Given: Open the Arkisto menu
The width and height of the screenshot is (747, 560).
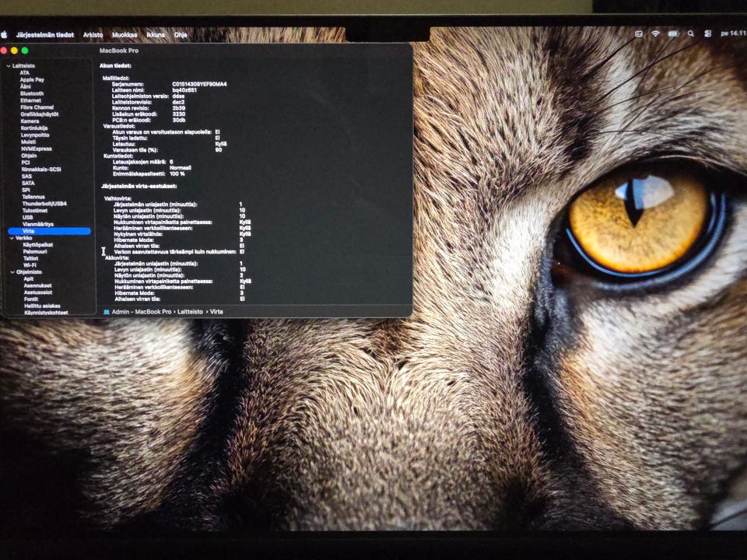Looking at the screenshot, I should point(93,35).
